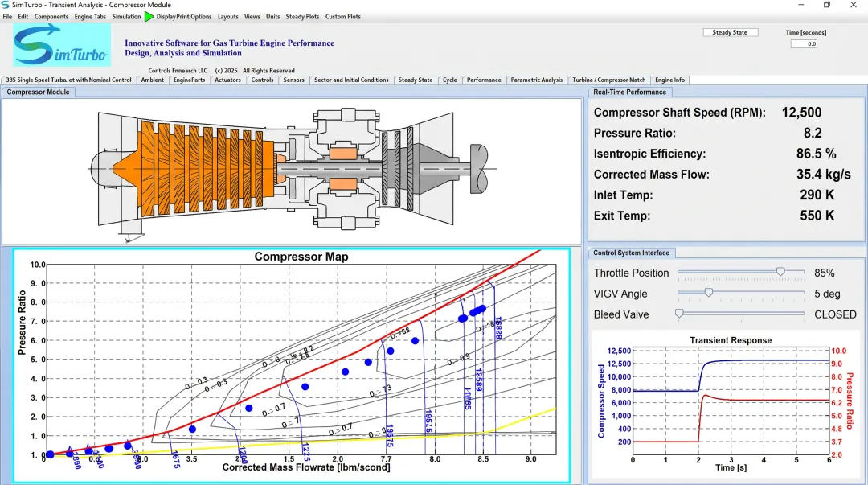This screenshot has width=868, height=485.
Task: Switch to the Ambient tab
Action: 152,80
